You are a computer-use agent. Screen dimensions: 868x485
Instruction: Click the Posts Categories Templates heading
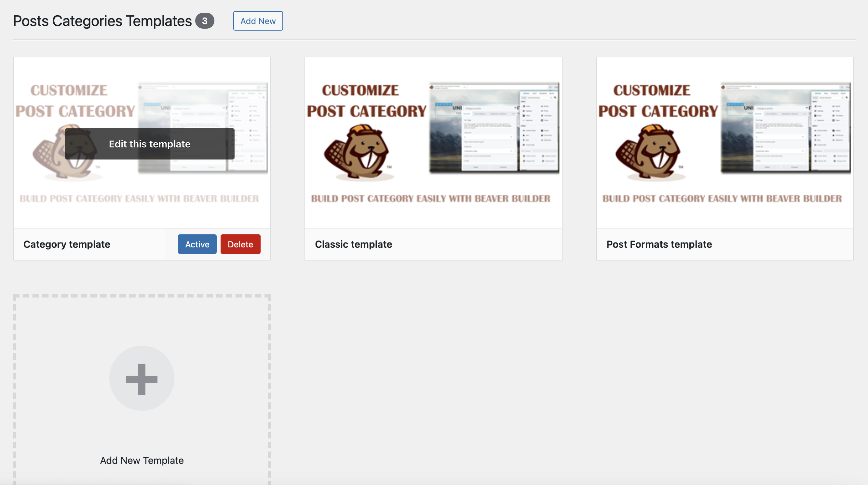(102, 21)
